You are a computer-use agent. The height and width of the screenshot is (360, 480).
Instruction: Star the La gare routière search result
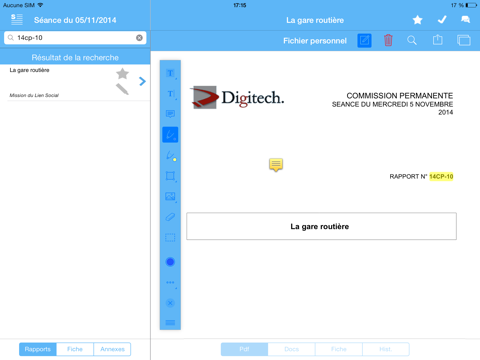click(x=122, y=74)
